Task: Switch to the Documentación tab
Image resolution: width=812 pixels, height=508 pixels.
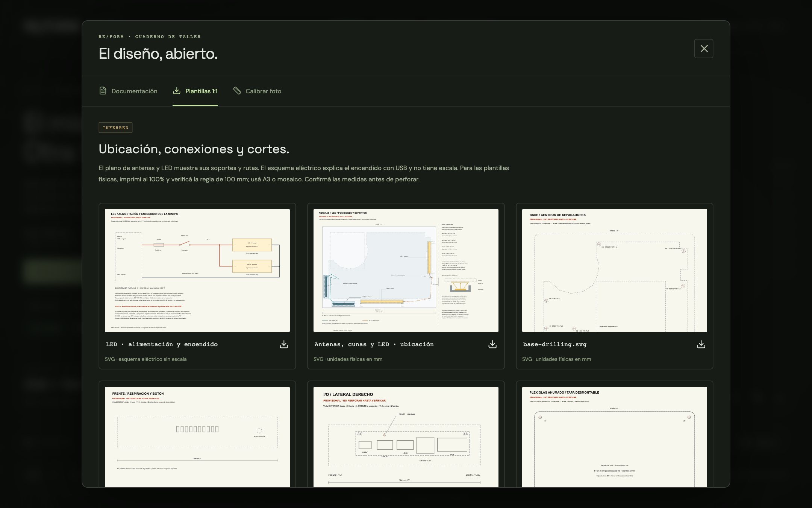Action: click(128, 91)
